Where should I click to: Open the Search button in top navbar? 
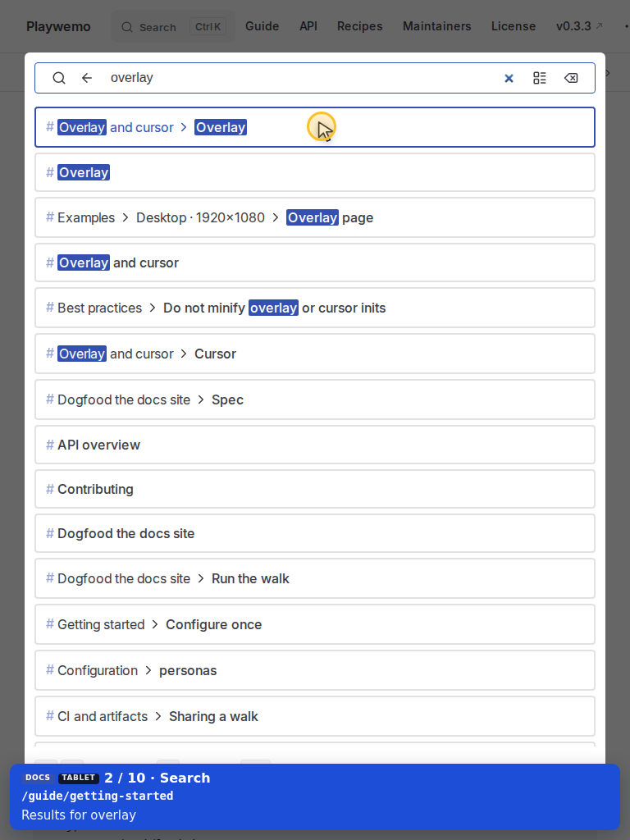pos(173,27)
